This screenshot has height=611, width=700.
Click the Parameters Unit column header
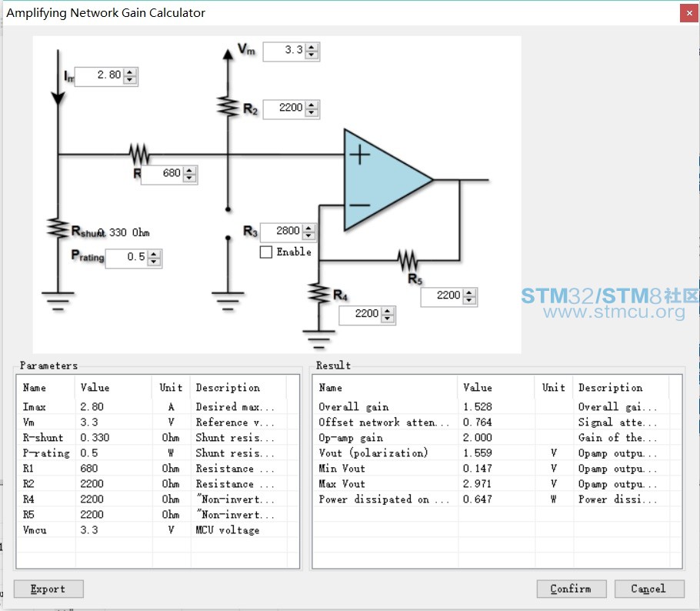(172, 387)
